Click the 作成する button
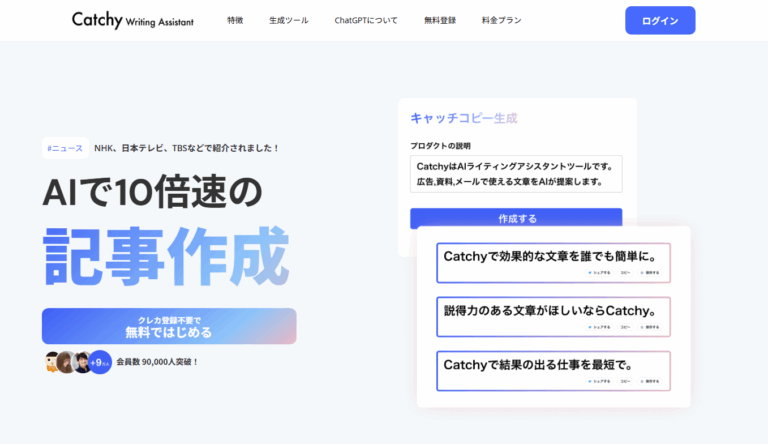Screen dimensions: 768x444 click(x=516, y=219)
